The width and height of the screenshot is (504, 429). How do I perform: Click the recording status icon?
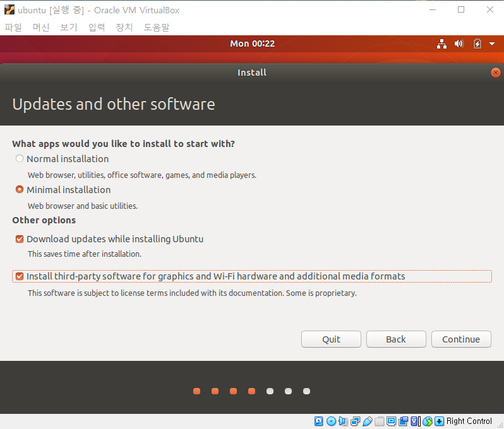pos(403,421)
